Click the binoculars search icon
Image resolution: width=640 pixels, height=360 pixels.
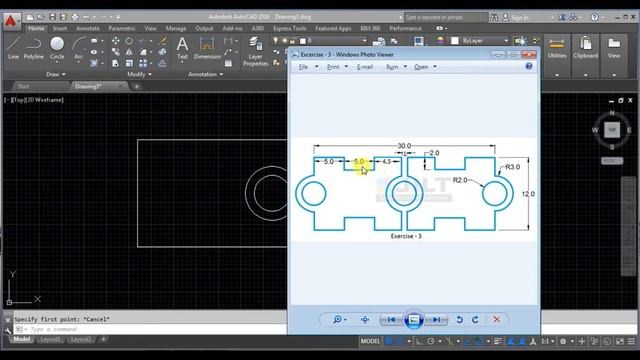point(494,17)
